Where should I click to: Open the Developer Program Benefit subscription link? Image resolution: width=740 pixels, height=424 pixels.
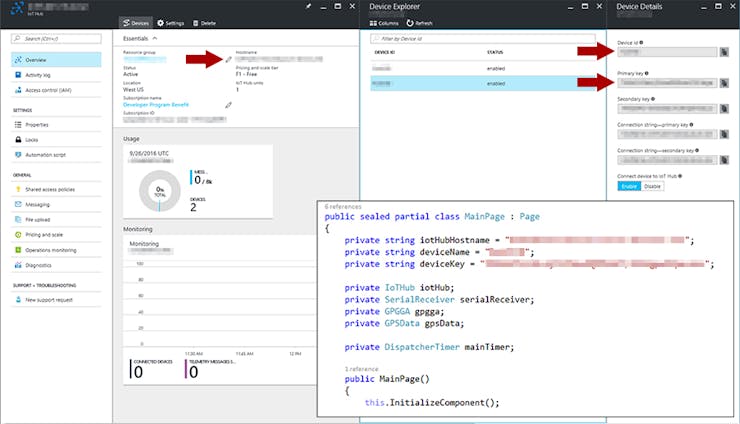[156, 104]
